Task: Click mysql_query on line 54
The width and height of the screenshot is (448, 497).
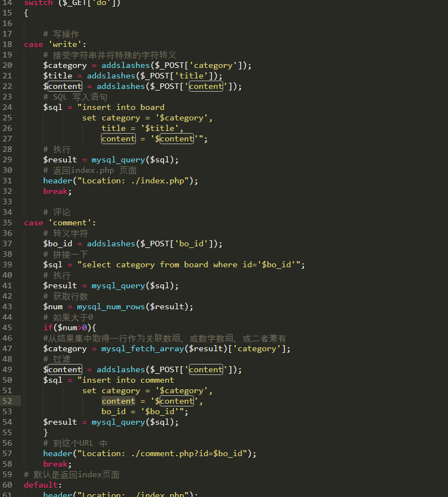Action: point(118,422)
